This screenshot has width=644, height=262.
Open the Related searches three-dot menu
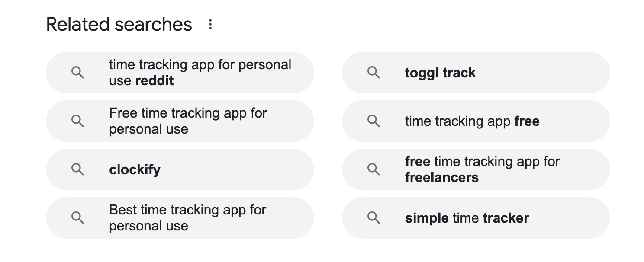click(210, 24)
